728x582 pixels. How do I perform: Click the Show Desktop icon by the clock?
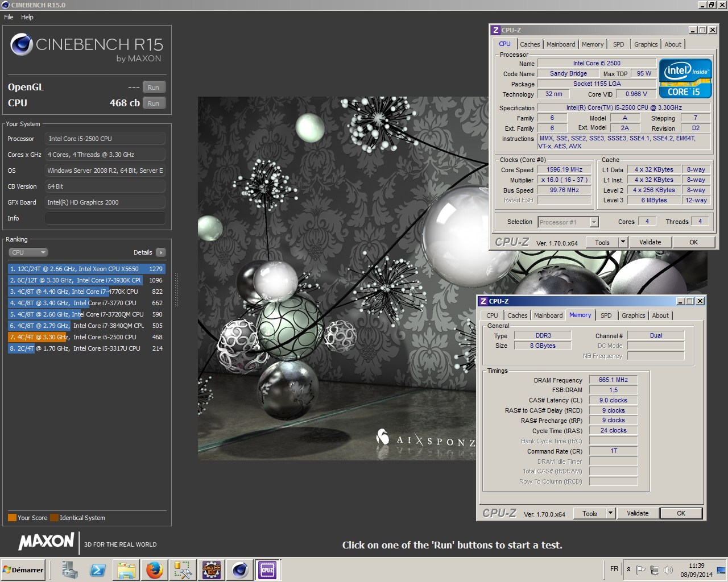721,570
